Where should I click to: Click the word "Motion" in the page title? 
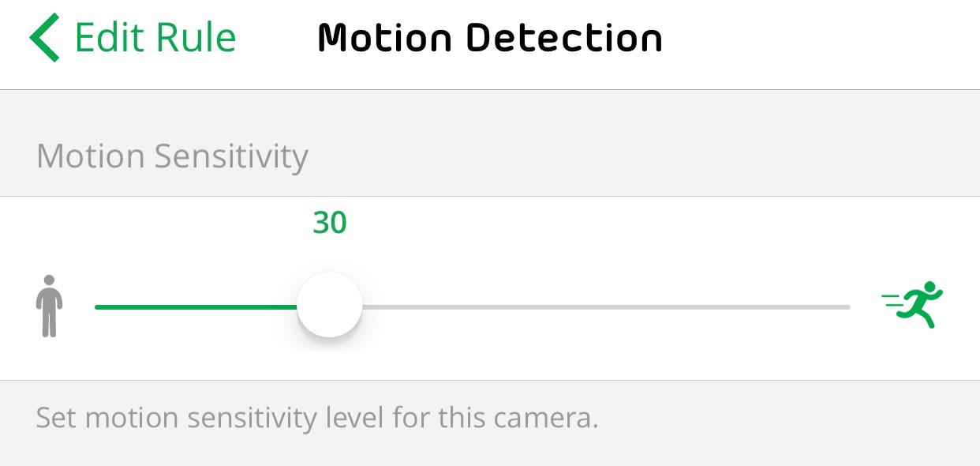tap(385, 38)
